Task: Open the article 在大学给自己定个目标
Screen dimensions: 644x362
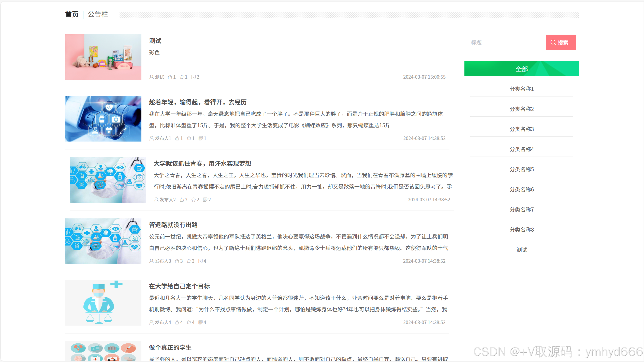Action: pos(179,286)
